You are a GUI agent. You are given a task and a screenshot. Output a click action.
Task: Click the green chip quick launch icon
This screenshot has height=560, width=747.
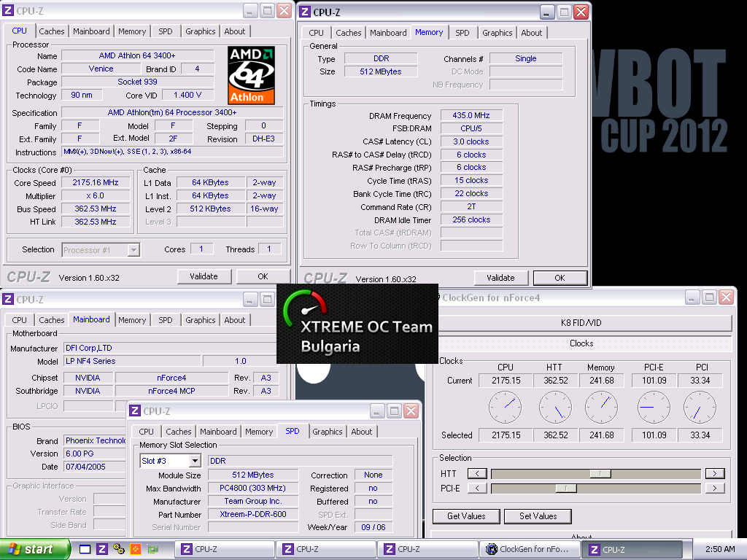153,549
